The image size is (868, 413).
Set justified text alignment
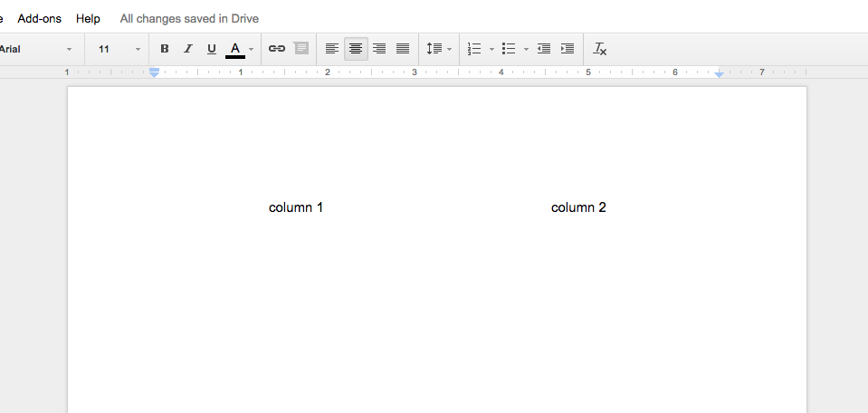403,49
